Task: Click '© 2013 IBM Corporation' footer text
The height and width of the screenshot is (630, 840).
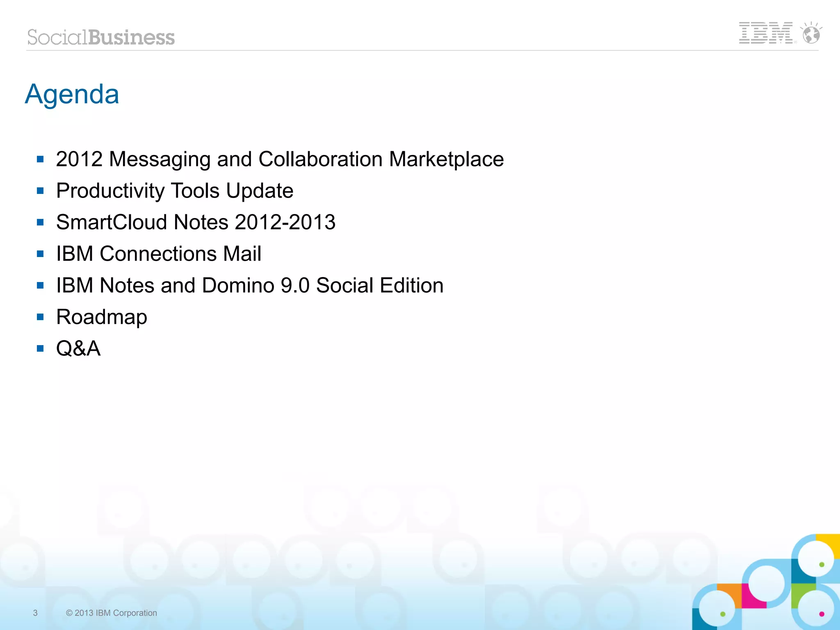Action: [x=112, y=613]
